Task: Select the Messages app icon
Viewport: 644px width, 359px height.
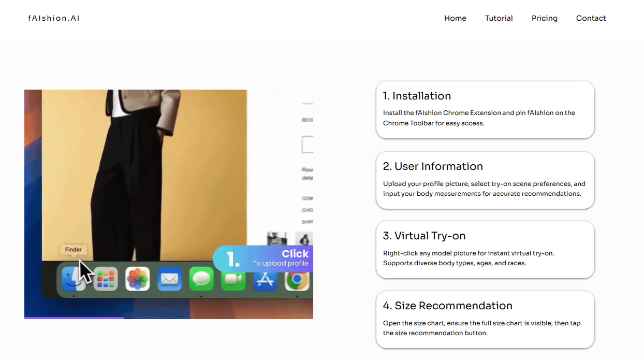Action: 201,278
